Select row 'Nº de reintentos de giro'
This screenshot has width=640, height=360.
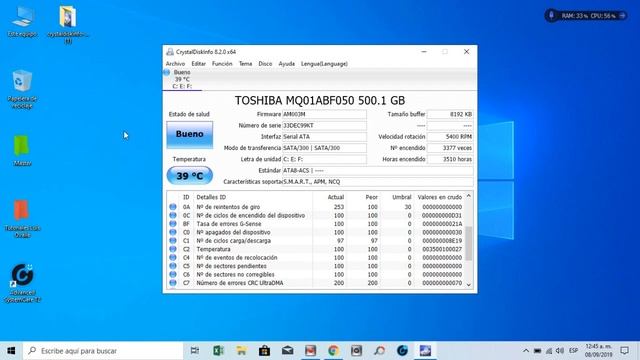click(316, 207)
